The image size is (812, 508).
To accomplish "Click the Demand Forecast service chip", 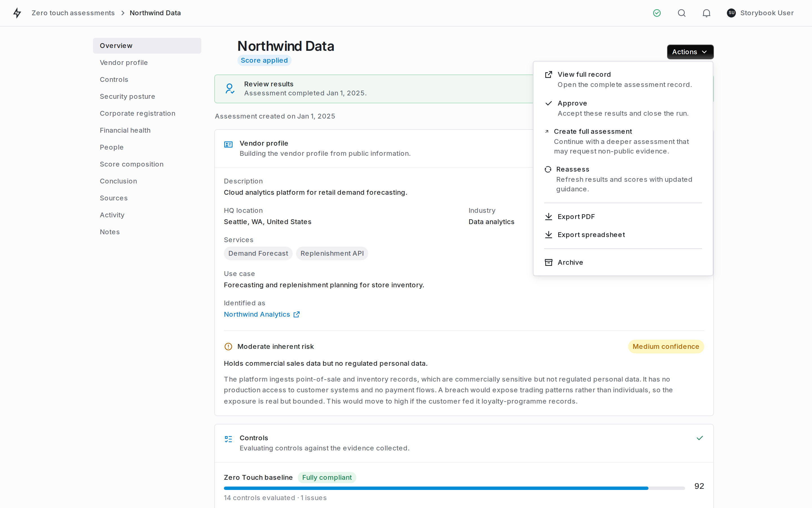I will tap(258, 253).
